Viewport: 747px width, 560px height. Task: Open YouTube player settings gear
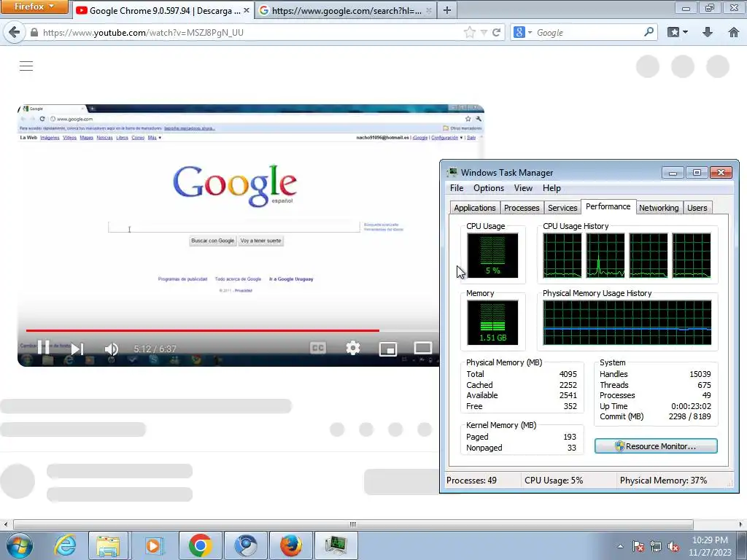pos(353,348)
